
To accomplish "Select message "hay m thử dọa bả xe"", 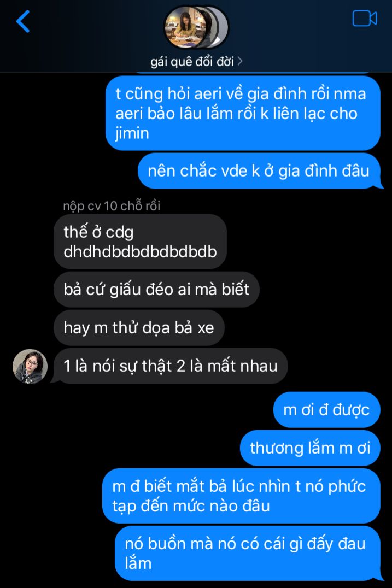I will (x=139, y=328).
